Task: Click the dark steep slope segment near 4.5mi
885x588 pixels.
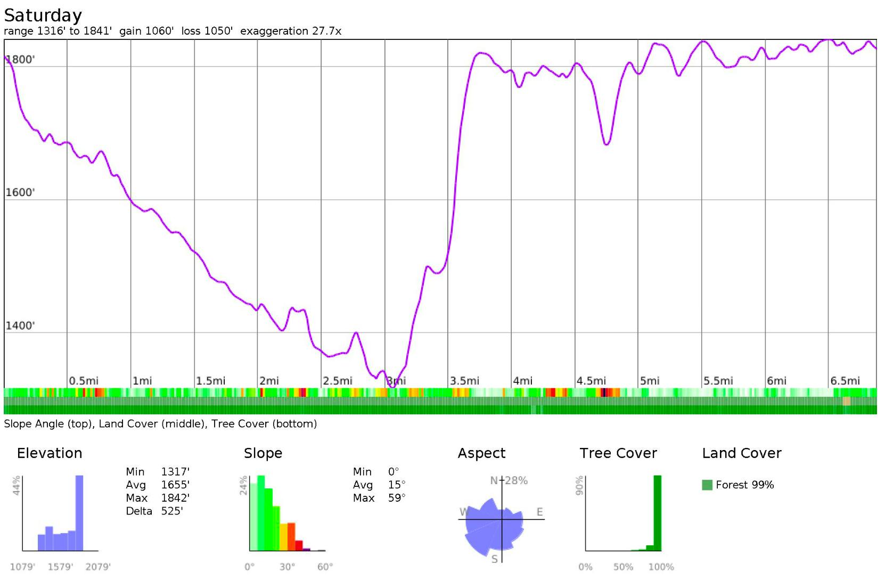Action: tap(604, 393)
